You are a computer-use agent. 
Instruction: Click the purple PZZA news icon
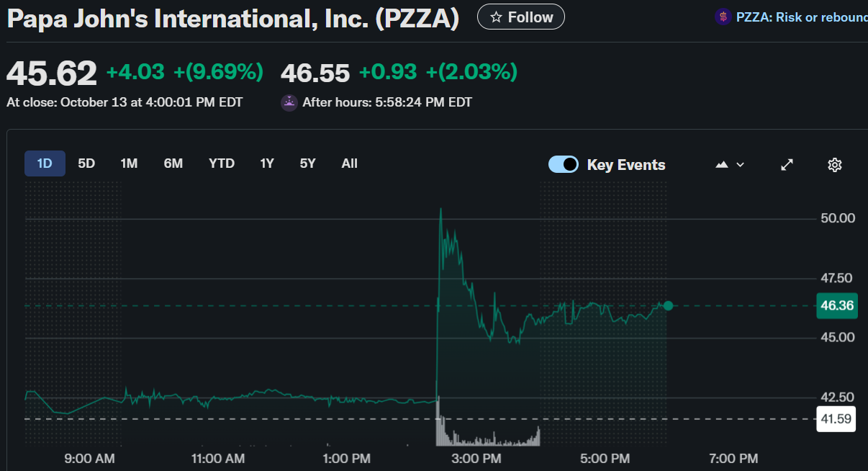pyautogui.click(x=723, y=17)
